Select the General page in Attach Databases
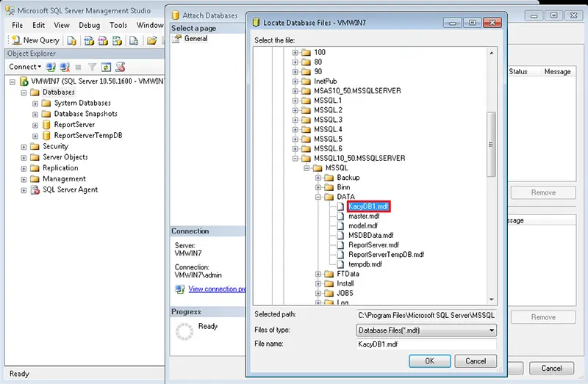This screenshot has height=384, width=588. coord(196,39)
